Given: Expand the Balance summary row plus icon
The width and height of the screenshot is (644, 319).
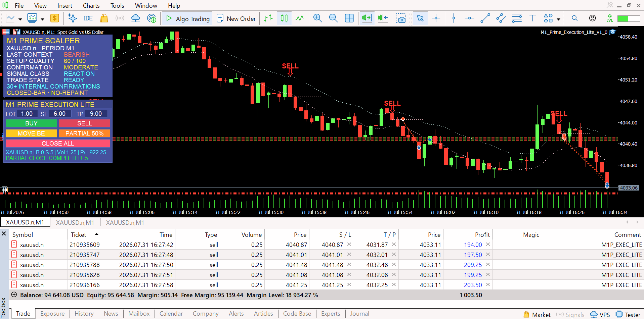Looking at the screenshot, I should coord(14,295).
